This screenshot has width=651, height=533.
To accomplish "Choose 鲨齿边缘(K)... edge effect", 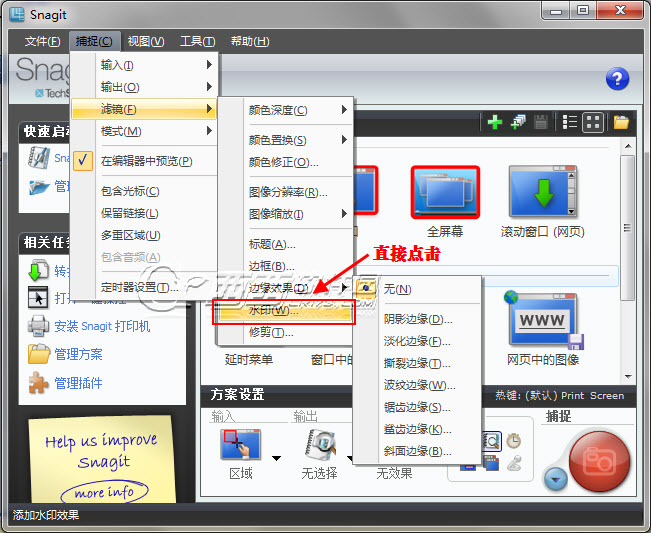I will pos(417,429).
